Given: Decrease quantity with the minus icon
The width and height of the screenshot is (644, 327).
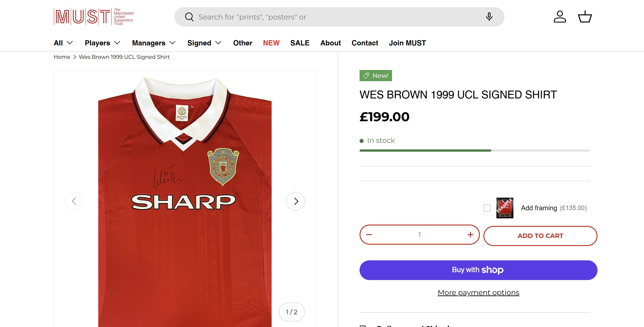Looking at the screenshot, I should click(369, 234).
